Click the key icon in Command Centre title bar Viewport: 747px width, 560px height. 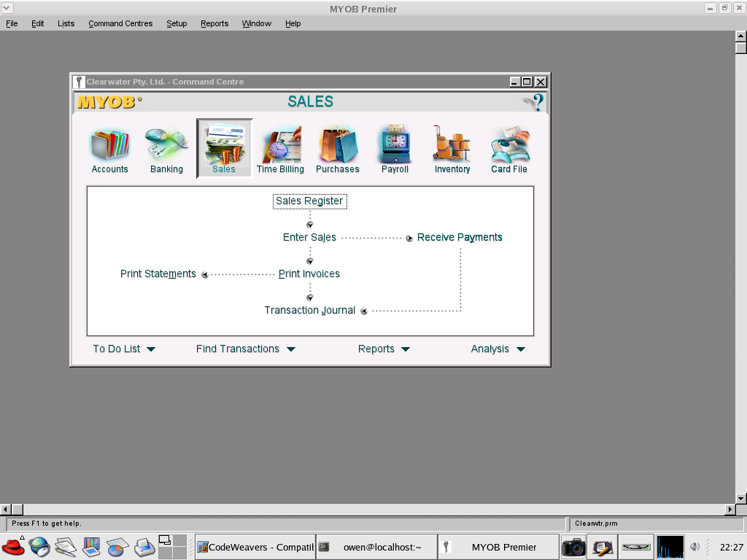[79, 82]
